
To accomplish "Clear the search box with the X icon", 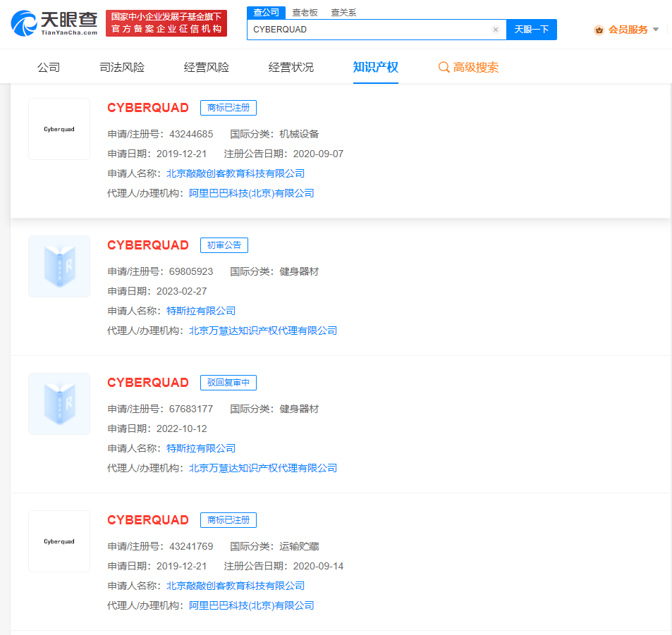I will [496, 30].
